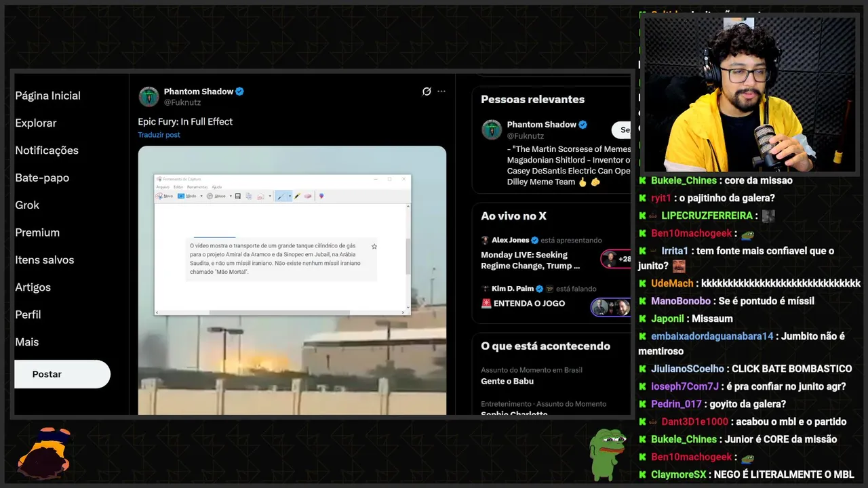Open Grok from the sidebar
This screenshot has width=868, height=488.
tap(27, 205)
